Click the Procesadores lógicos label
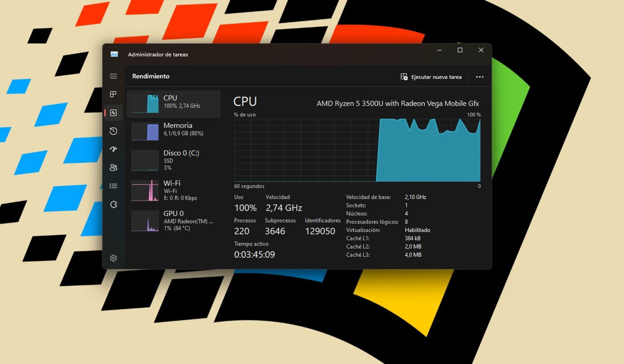The height and width of the screenshot is (364, 624). pos(372,222)
